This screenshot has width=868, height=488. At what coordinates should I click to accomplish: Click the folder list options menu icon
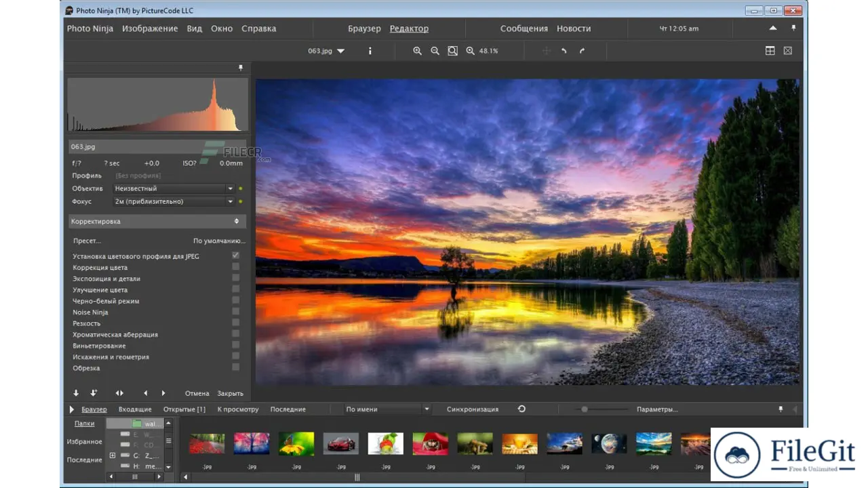click(x=169, y=441)
